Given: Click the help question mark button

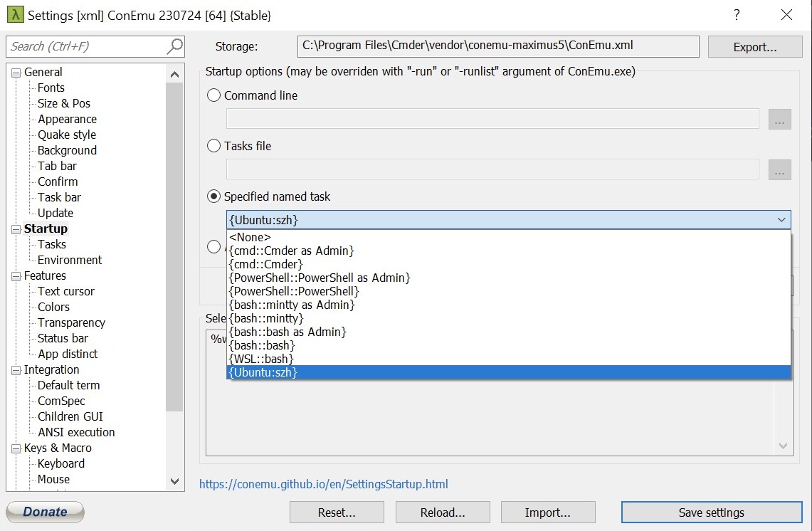Looking at the screenshot, I should [737, 14].
